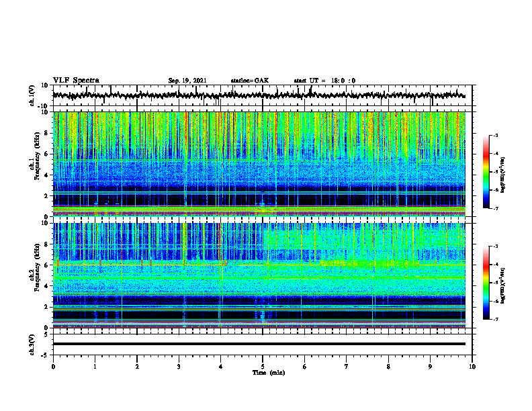Click the 'ch.3(V)' axis label
The width and height of the screenshot is (532, 411).
[32, 345]
